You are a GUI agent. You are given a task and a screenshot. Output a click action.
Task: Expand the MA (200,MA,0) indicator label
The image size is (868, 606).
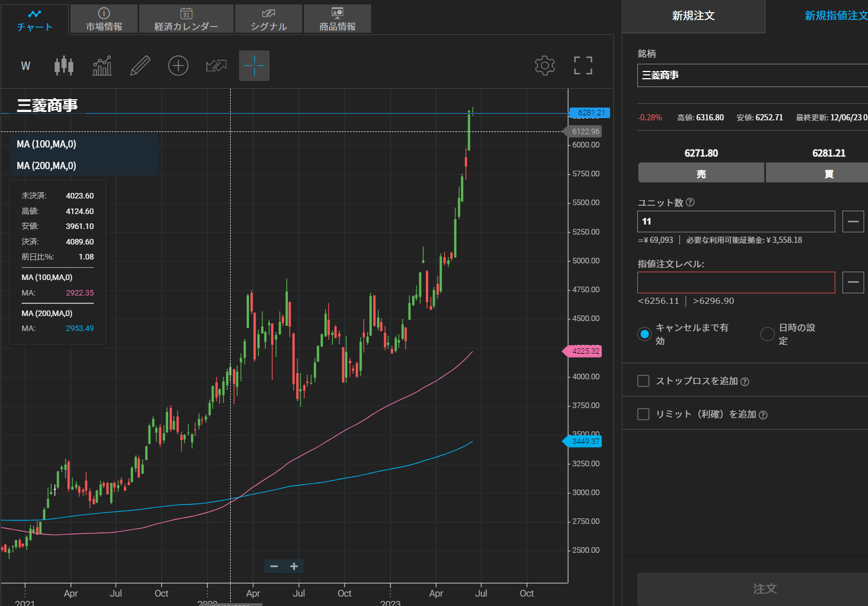47,166
